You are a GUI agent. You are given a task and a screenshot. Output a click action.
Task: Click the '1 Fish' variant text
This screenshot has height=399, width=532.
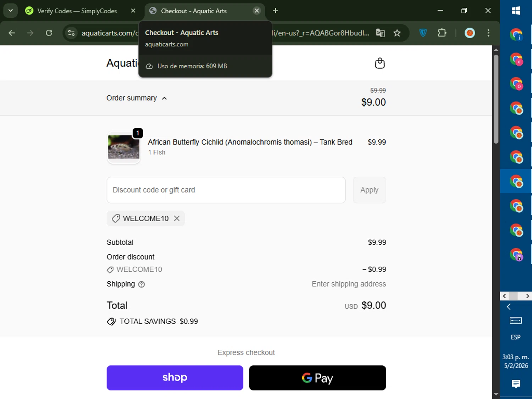pos(157,153)
